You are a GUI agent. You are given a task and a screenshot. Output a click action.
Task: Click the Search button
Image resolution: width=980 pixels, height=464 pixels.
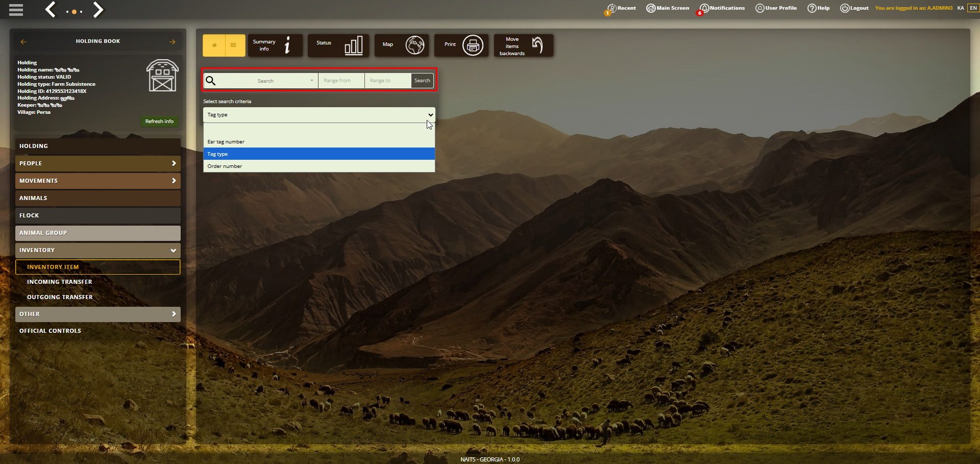[422, 81]
